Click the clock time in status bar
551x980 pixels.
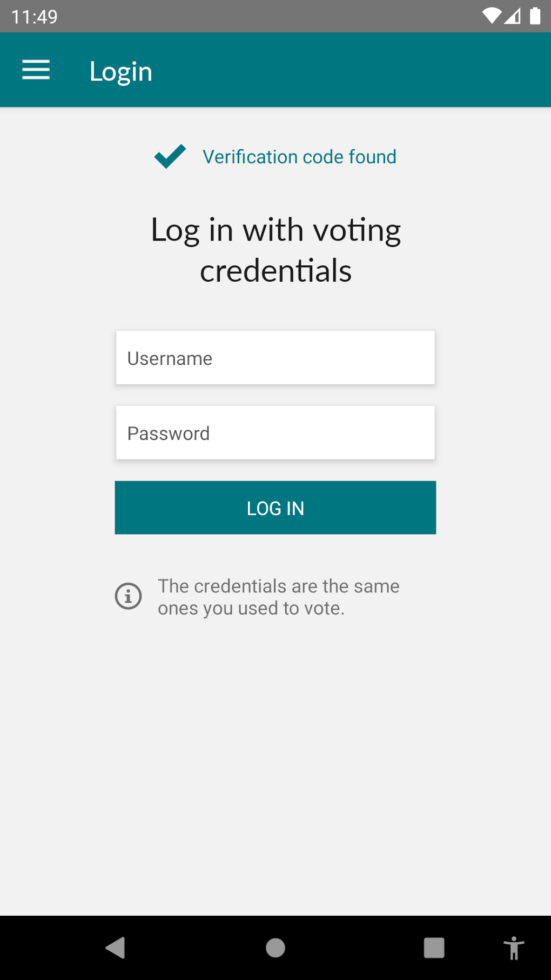point(35,17)
